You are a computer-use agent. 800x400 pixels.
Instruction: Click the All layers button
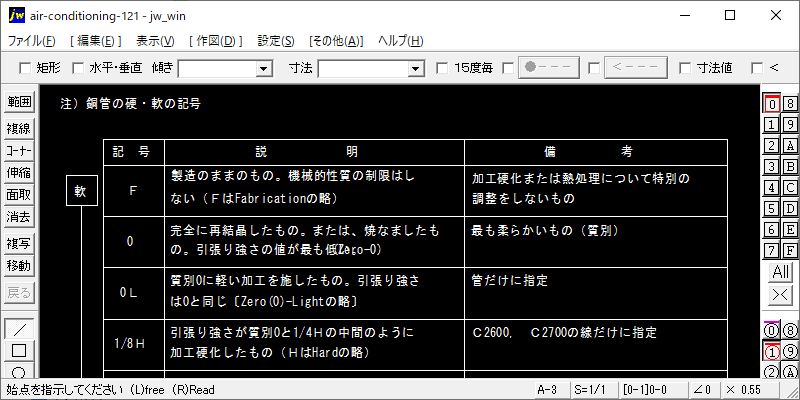coord(781,272)
